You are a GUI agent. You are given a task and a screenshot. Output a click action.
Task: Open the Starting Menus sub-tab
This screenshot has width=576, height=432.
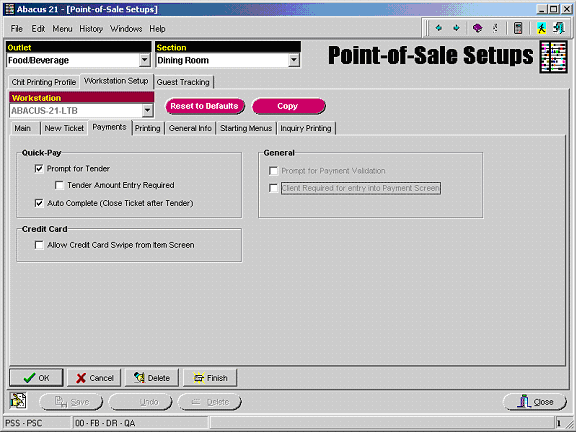(x=246, y=128)
